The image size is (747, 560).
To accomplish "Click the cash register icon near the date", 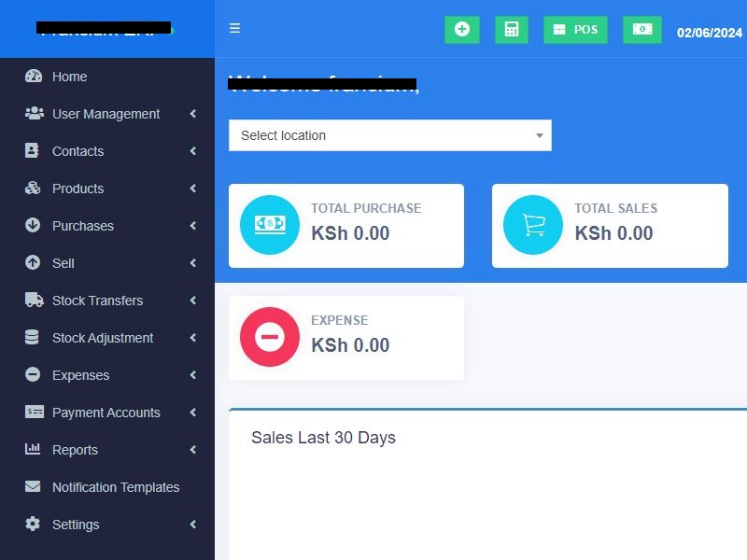I will point(641,29).
